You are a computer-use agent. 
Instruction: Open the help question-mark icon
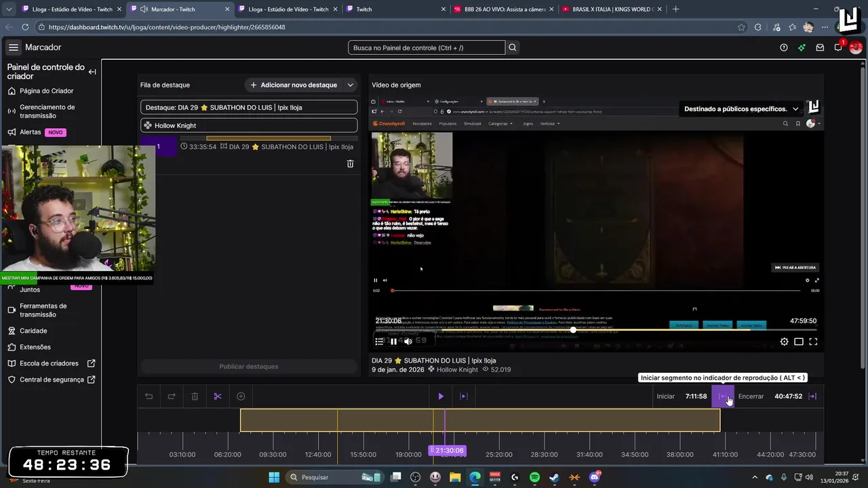click(784, 47)
